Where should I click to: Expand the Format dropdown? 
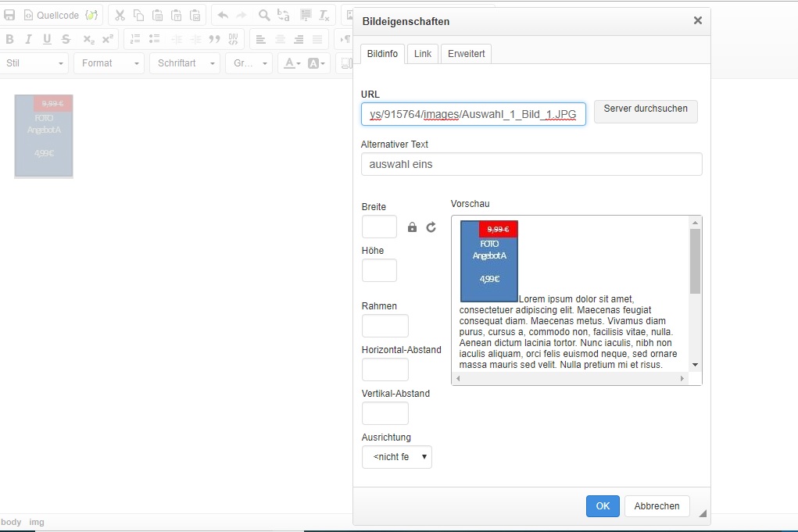pos(109,63)
